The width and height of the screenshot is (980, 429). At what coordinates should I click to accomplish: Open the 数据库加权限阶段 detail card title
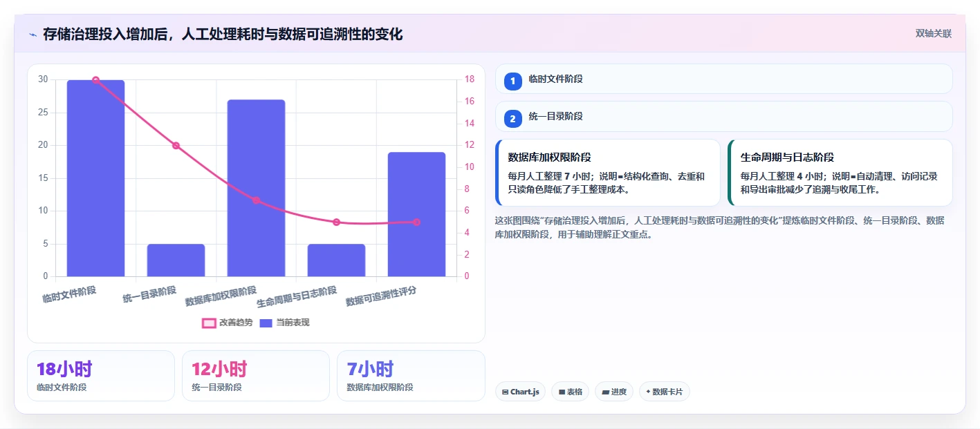(549, 158)
